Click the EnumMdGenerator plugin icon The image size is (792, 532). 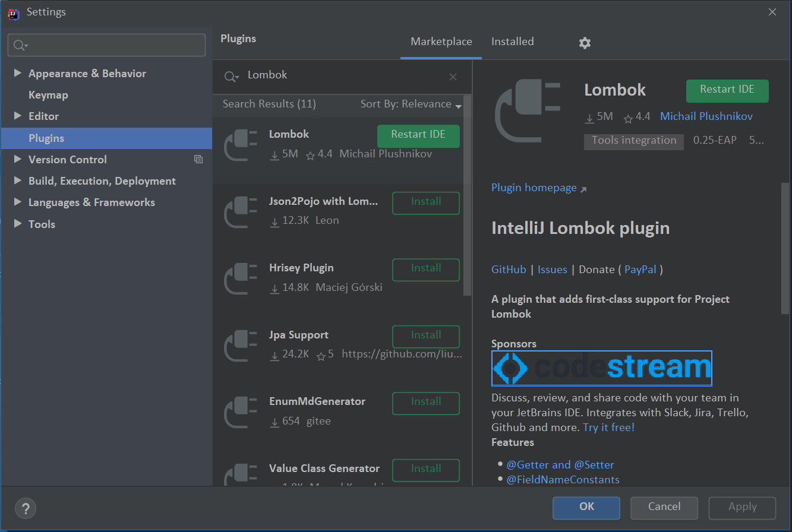(241, 413)
